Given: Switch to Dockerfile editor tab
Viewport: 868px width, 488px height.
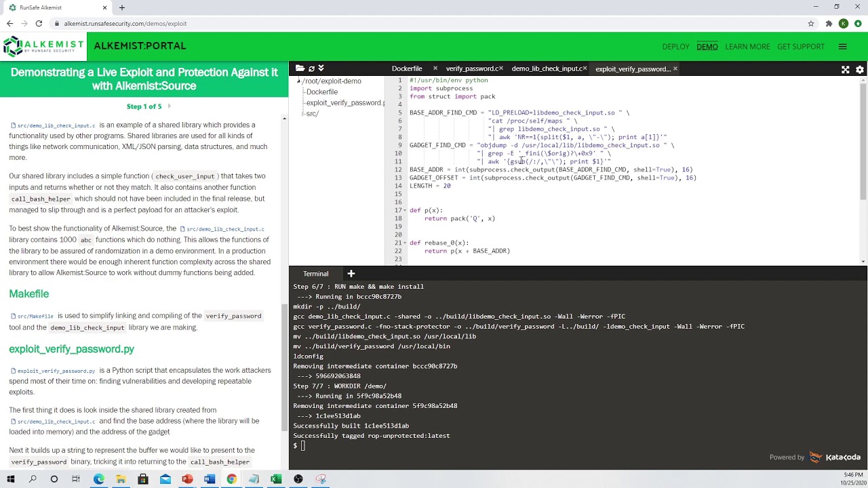Looking at the screenshot, I should point(407,68).
